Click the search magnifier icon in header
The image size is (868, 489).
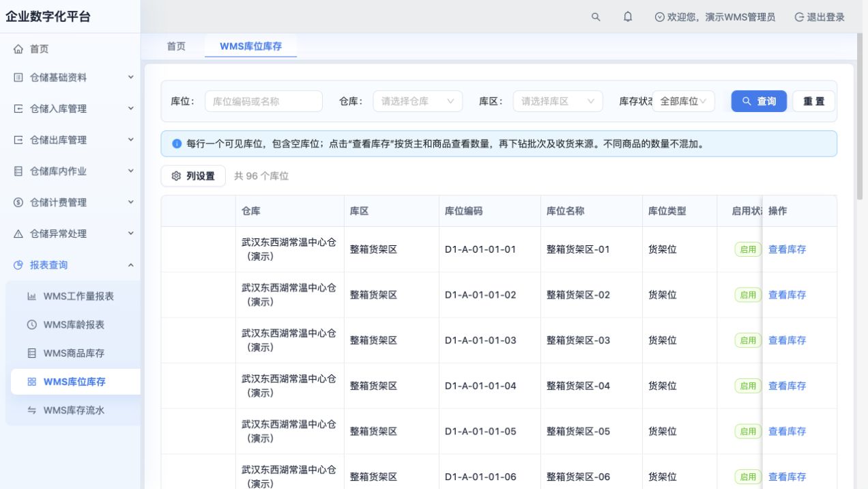pos(596,17)
